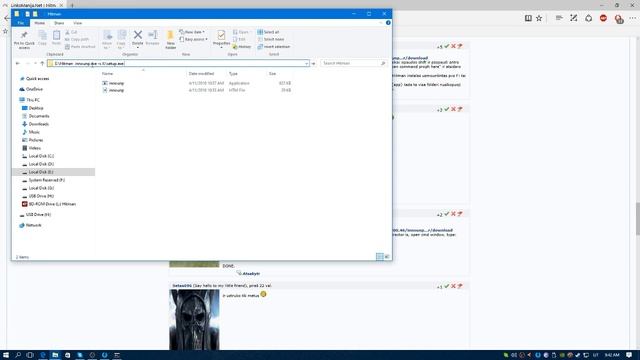Click the Open command in Open group
The width and height of the screenshot is (640, 360).
(241, 32)
